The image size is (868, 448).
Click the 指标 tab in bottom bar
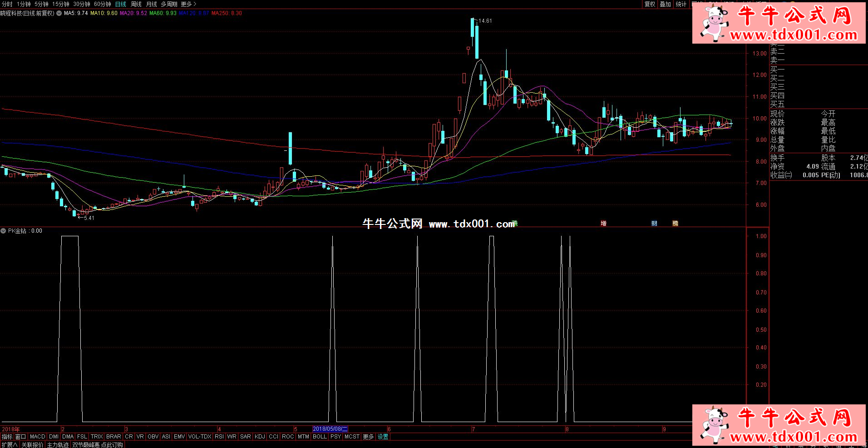7,437
